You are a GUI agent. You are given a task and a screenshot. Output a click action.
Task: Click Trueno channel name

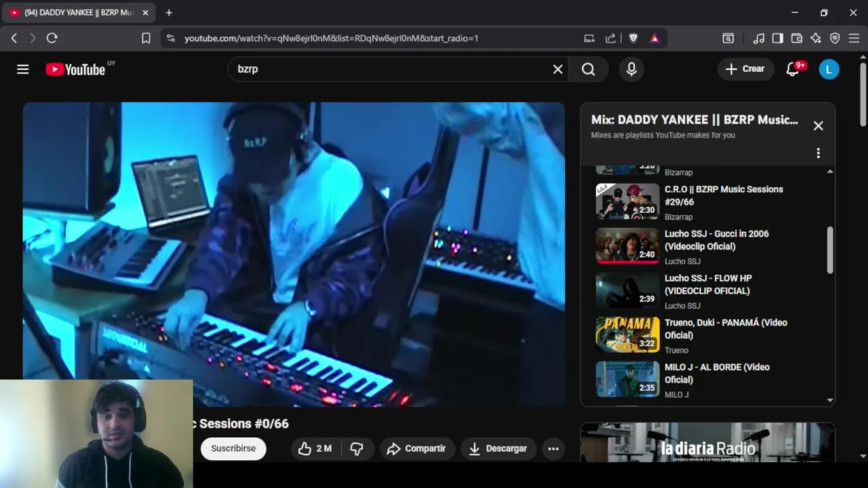676,350
